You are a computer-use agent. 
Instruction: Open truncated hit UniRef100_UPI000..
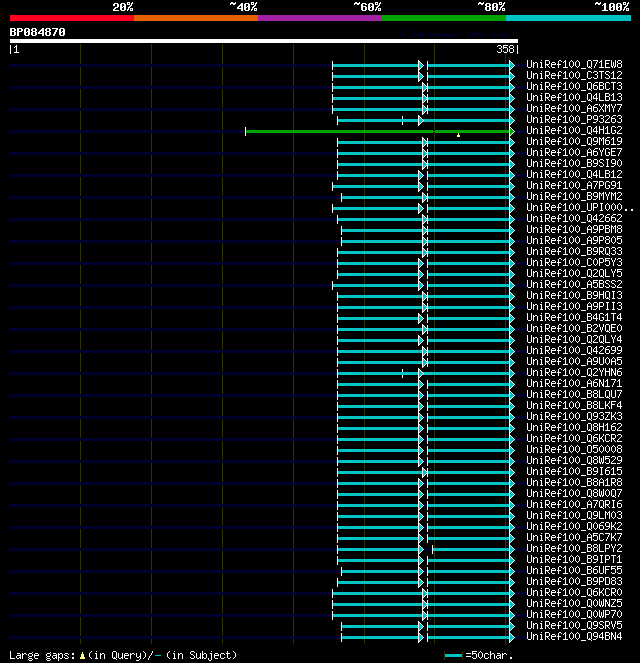click(x=579, y=207)
